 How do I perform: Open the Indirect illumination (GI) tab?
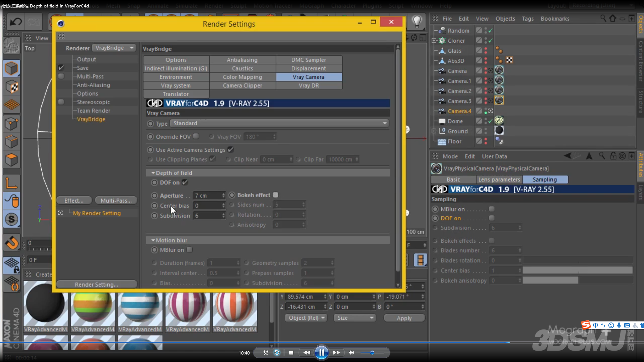click(x=176, y=68)
